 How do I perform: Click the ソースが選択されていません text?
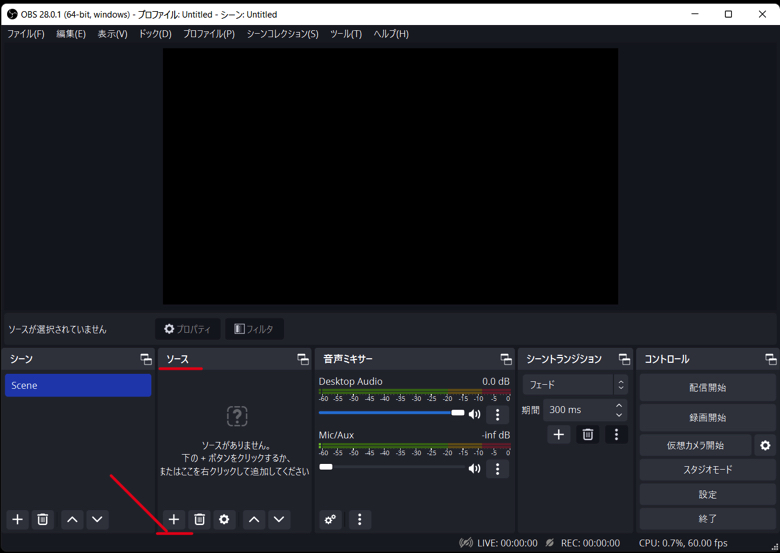tap(57, 329)
